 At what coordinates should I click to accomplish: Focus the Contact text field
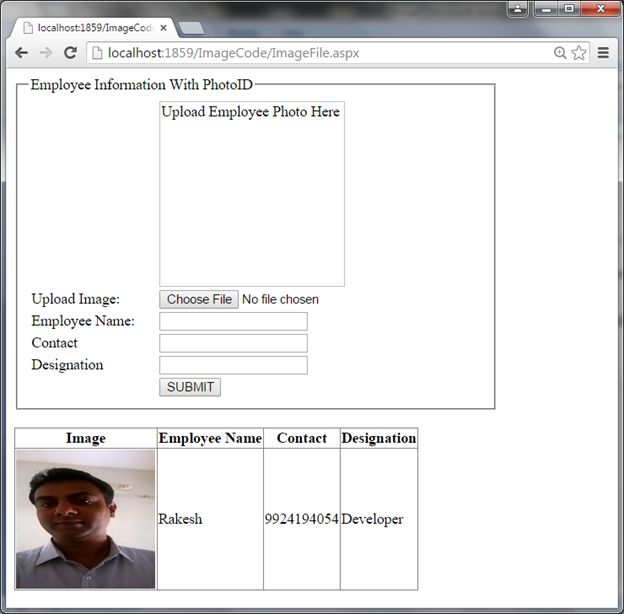pyautogui.click(x=234, y=343)
